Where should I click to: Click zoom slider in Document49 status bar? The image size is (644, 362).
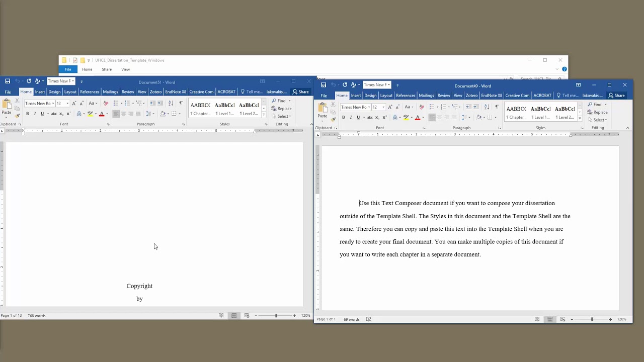[592, 319]
